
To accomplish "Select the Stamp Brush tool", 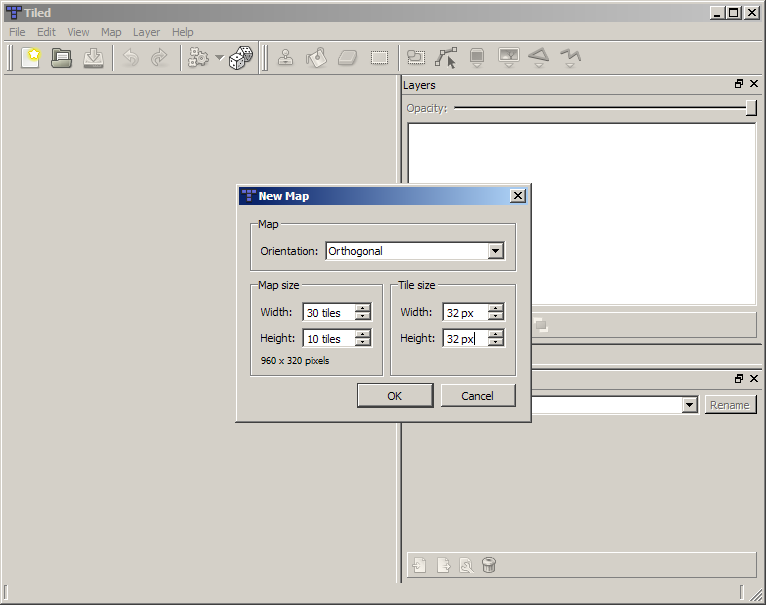I will (286, 58).
